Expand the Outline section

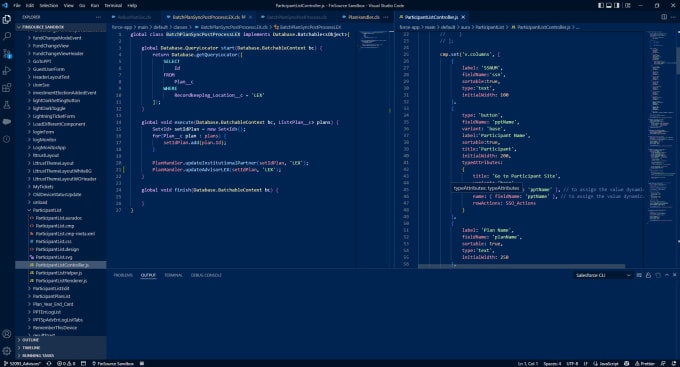pos(61,340)
